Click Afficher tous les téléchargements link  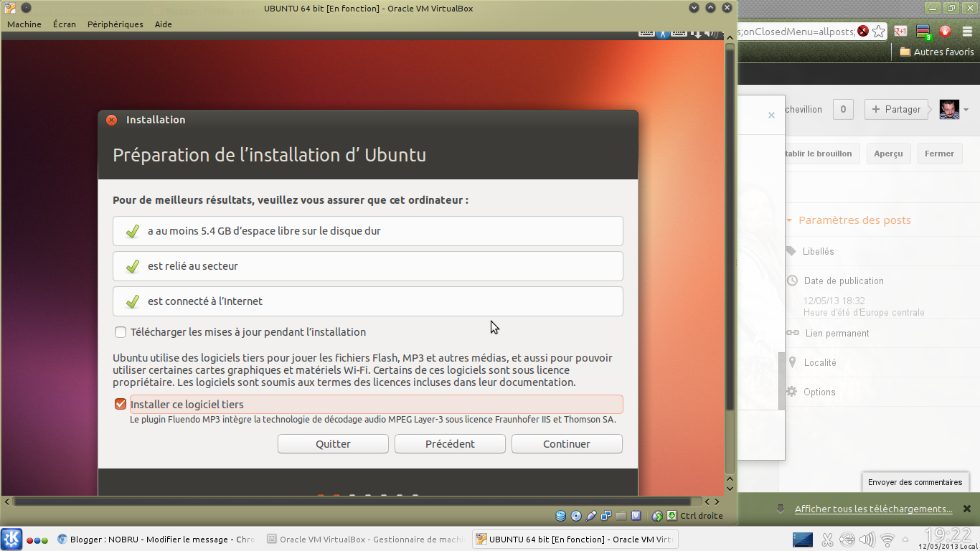874,509
